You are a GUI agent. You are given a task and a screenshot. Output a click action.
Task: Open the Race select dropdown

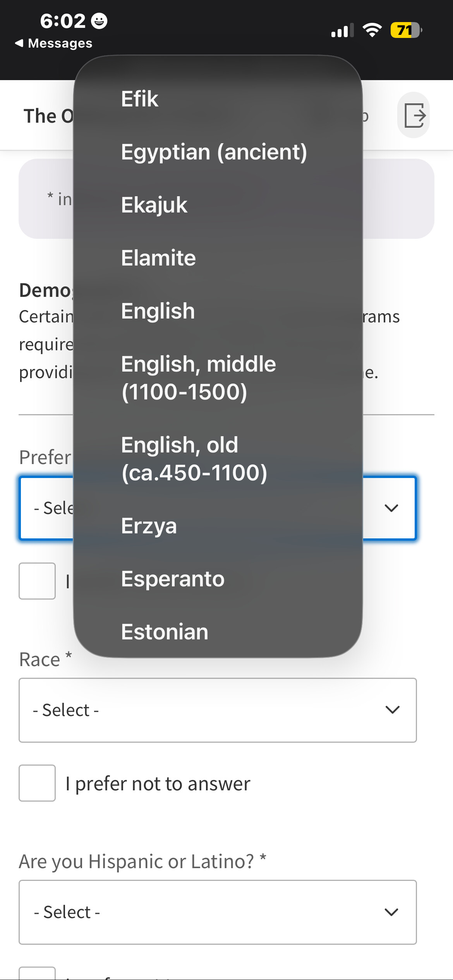click(218, 710)
